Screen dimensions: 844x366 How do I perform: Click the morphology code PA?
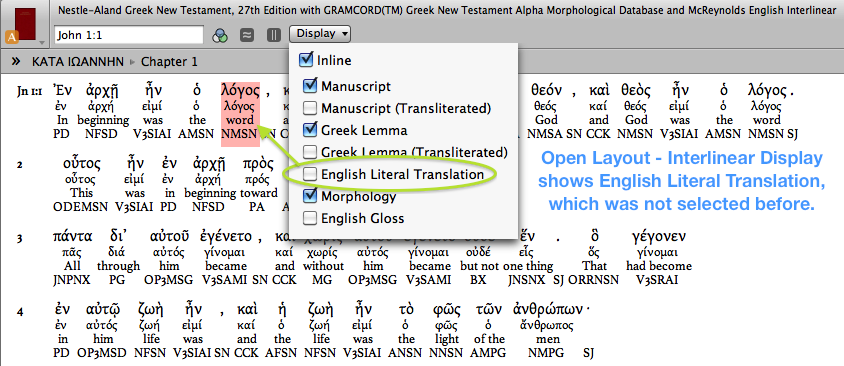258,207
